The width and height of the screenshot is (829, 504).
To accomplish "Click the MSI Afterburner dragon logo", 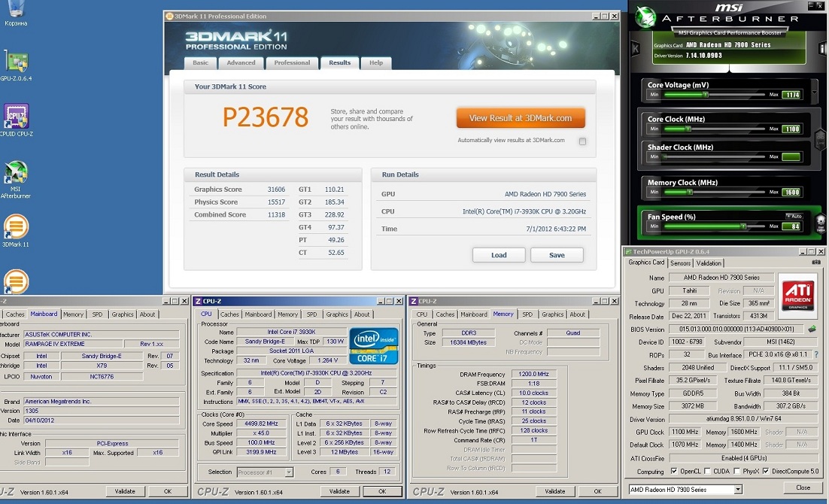I will coord(645,17).
